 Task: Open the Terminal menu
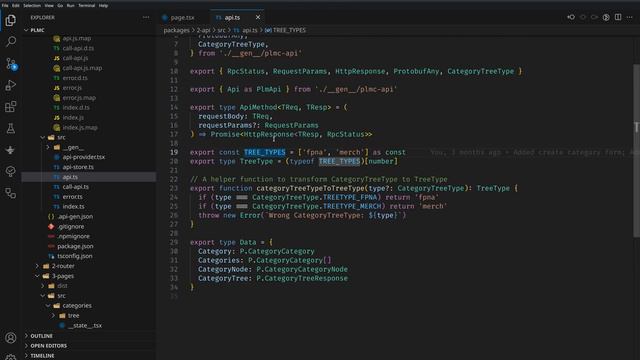[87, 5]
